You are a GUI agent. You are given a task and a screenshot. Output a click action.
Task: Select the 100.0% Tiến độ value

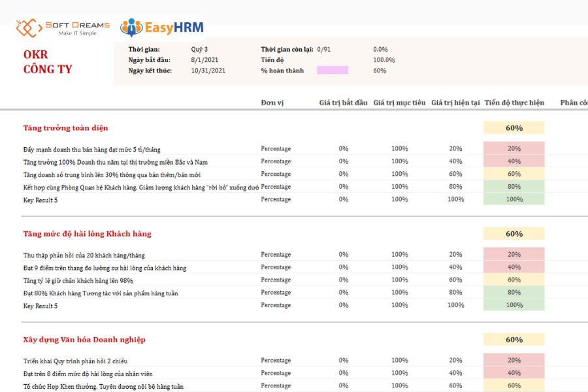coord(384,59)
